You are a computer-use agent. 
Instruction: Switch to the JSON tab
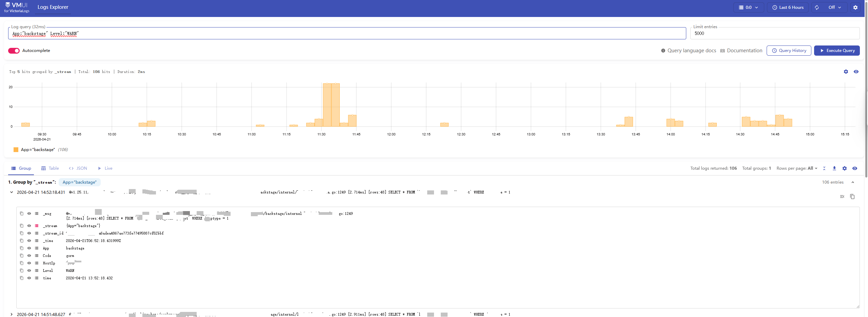(78, 168)
